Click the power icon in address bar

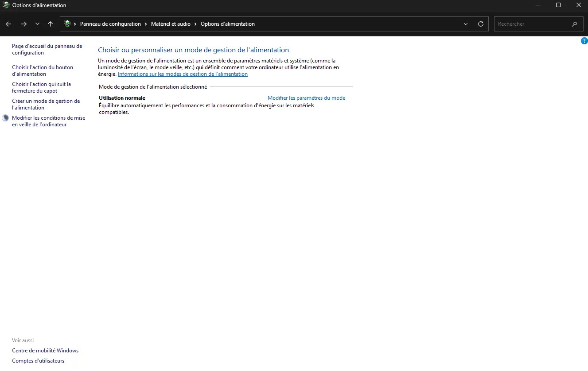click(67, 24)
